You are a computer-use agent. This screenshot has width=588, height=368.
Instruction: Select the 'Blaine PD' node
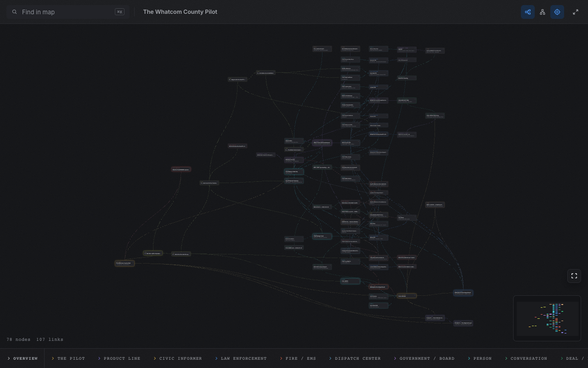click(x=379, y=238)
